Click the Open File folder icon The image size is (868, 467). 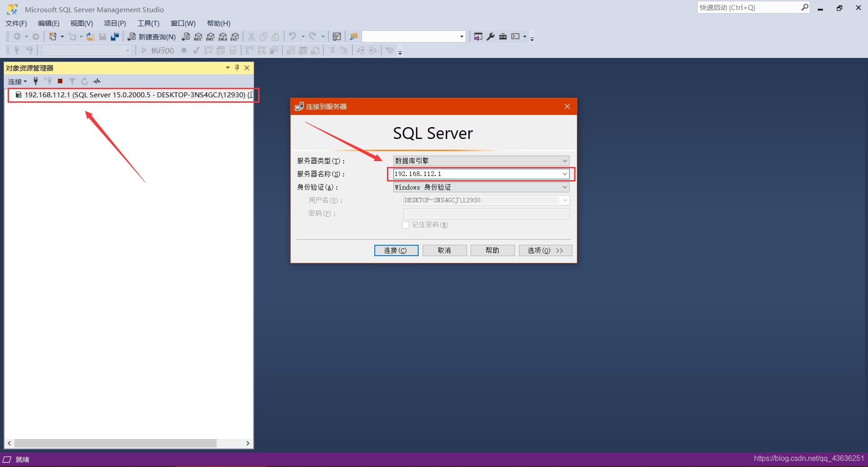[90, 37]
